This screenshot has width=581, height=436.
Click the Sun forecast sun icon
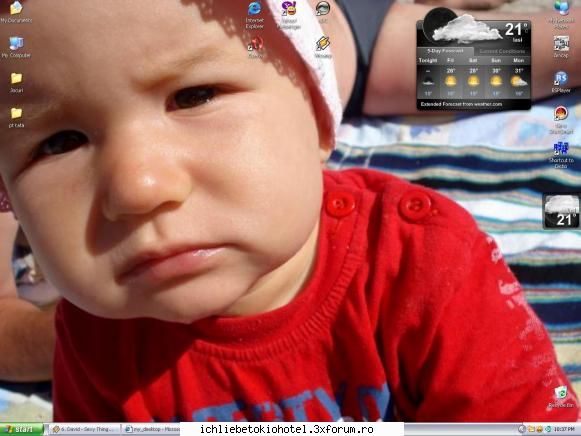coord(496,81)
